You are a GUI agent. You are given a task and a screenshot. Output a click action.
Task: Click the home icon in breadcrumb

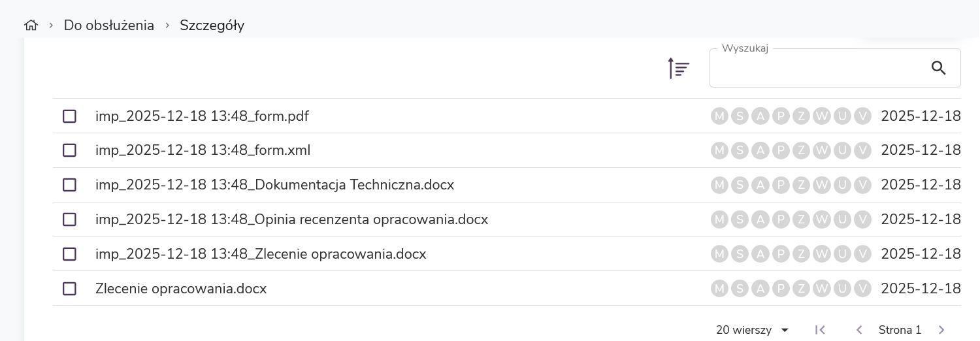pyautogui.click(x=31, y=25)
